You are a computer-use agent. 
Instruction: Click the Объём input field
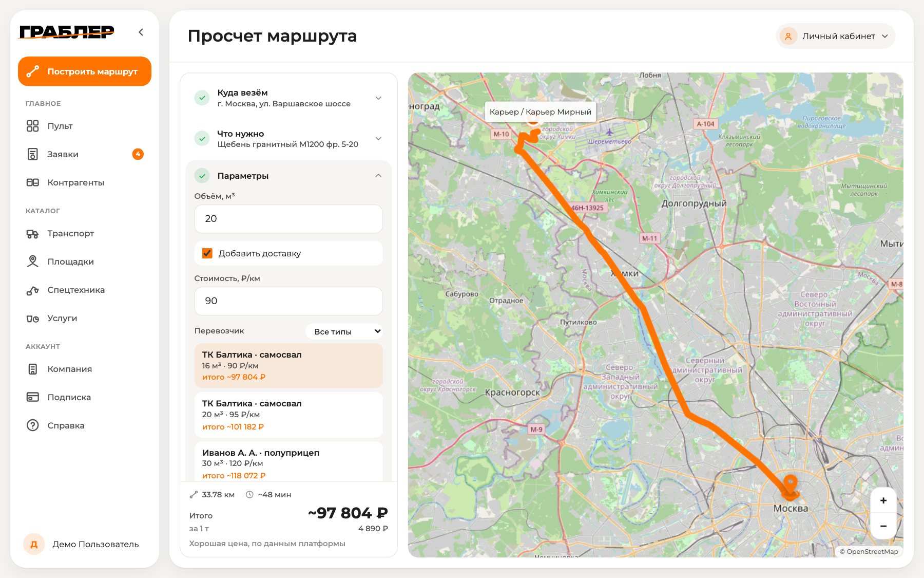[288, 219]
